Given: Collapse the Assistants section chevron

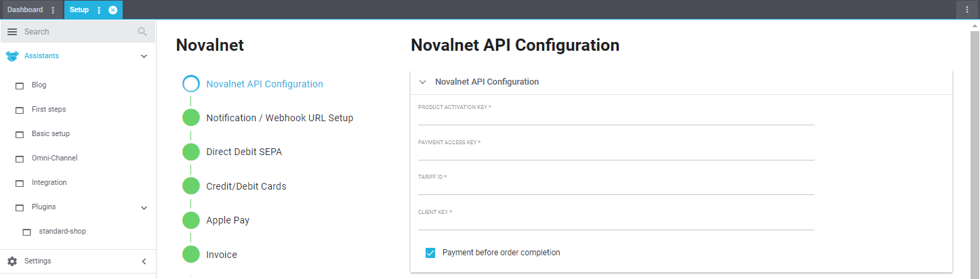Looking at the screenshot, I should 144,56.
